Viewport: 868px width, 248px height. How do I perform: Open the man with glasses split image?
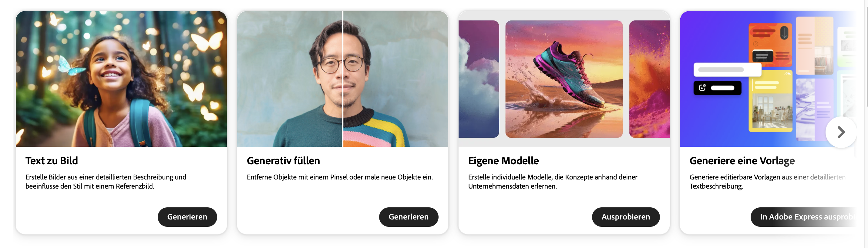(342, 79)
